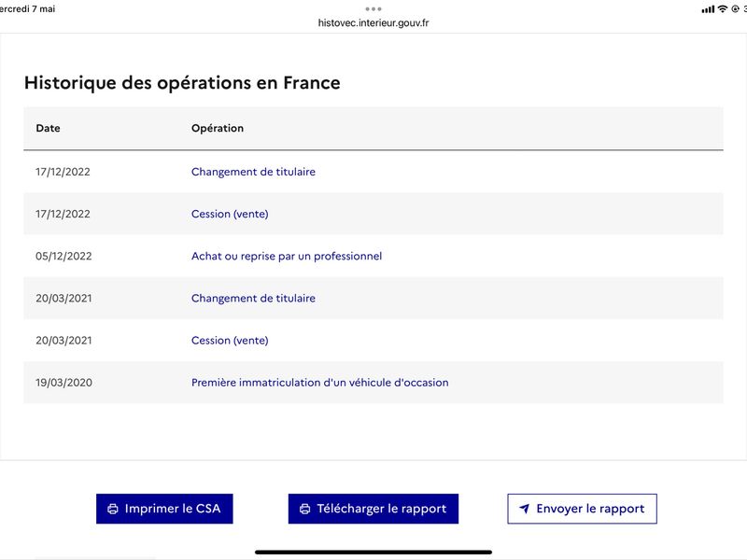Tap the orientation lock status icon

click(735, 9)
